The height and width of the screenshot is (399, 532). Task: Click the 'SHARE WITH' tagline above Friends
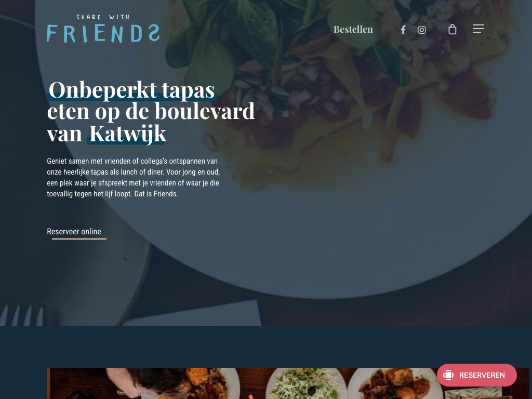(x=103, y=17)
